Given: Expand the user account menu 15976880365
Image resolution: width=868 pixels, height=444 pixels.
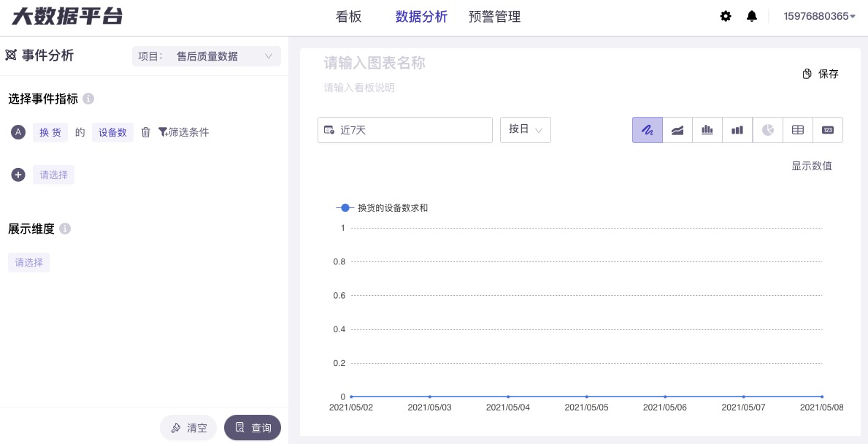Looking at the screenshot, I should pos(819,17).
